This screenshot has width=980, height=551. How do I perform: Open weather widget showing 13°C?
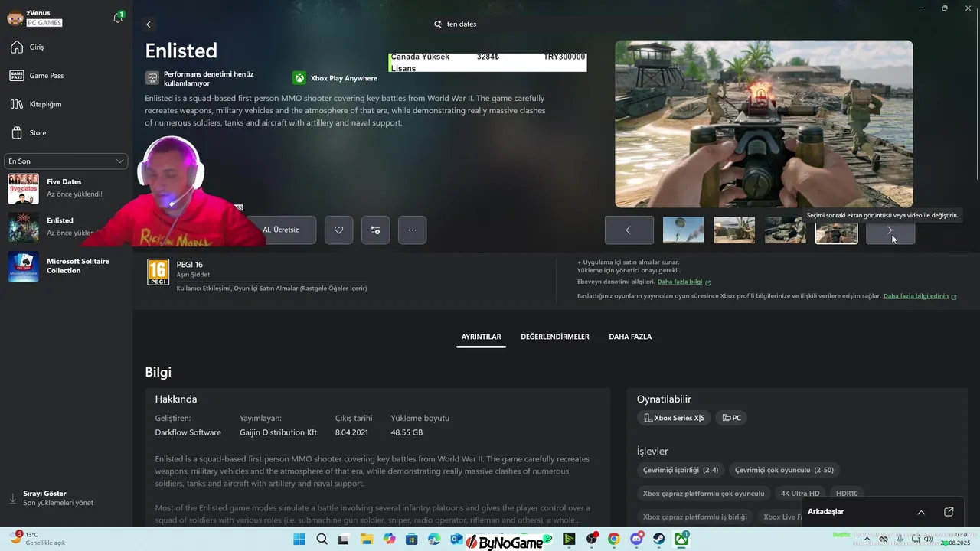[37, 539]
